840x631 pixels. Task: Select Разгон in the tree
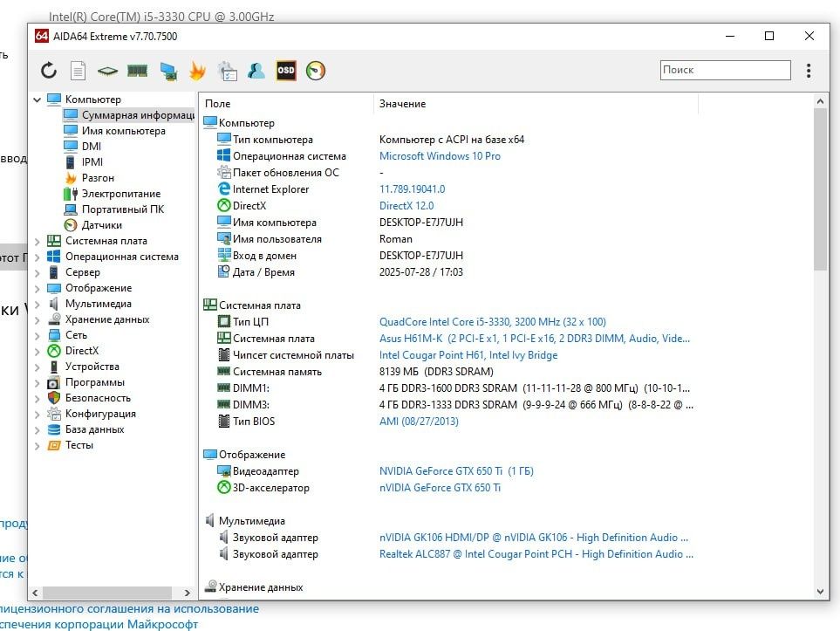click(88, 178)
